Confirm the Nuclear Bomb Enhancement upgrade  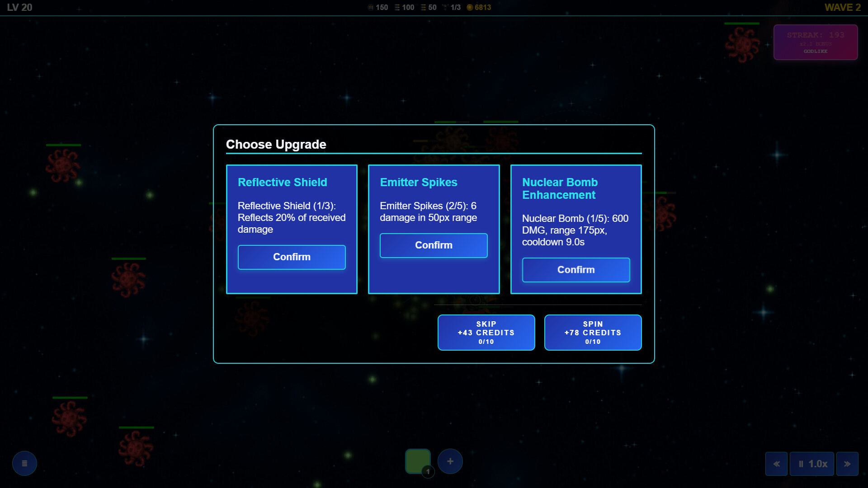[x=576, y=270]
